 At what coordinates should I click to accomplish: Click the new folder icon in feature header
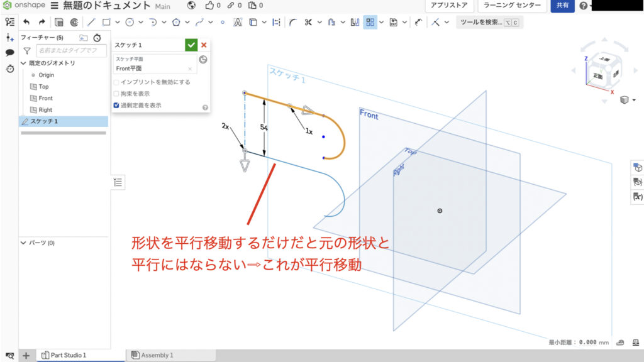coord(84,38)
